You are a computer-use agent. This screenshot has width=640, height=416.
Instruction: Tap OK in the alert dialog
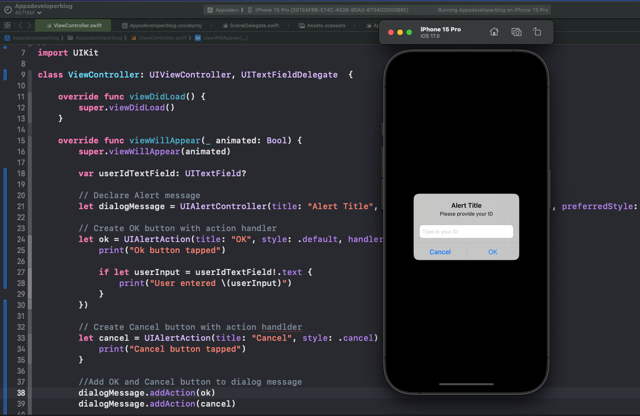click(x=493, y=252)
